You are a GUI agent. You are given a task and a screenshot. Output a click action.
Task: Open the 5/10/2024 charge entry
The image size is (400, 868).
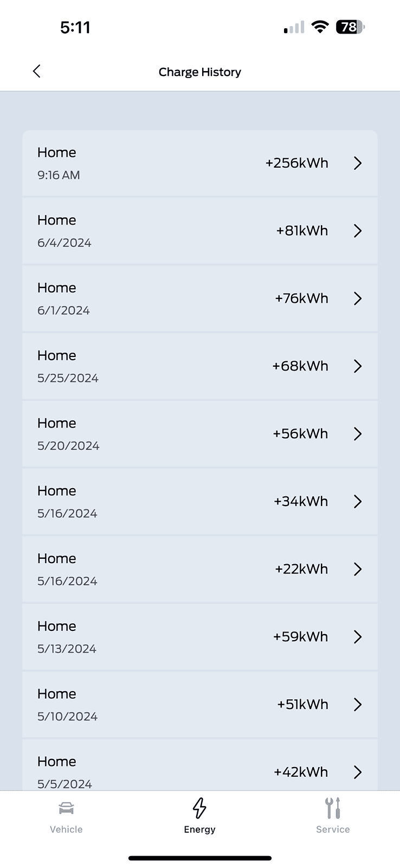(x=199, y=704)
